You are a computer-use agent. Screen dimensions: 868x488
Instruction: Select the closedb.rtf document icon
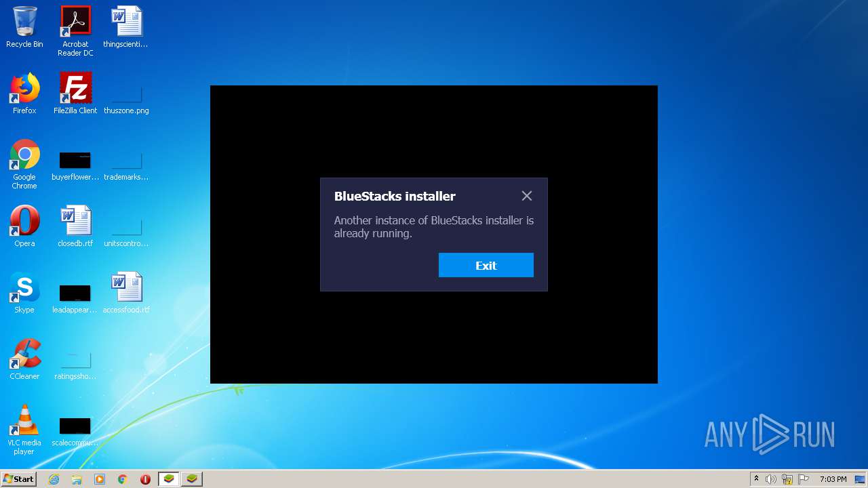click(75, 226)
